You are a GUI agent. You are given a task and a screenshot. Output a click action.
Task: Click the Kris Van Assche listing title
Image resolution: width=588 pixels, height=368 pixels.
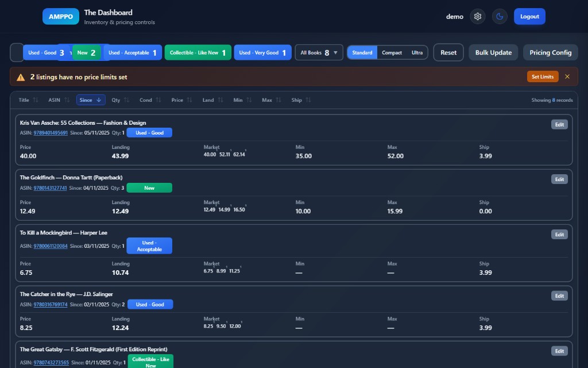click(x=83, y=123)
